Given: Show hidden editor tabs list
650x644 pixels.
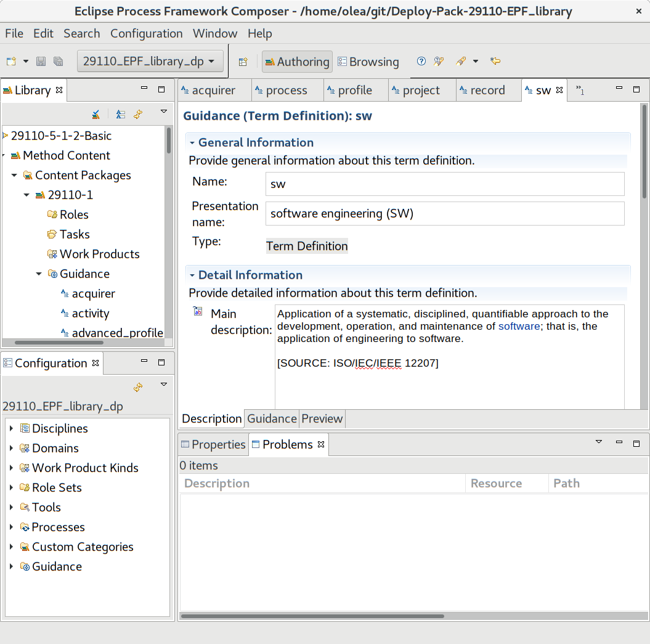Looking at the screenshot, I should (x=580, y=90).
